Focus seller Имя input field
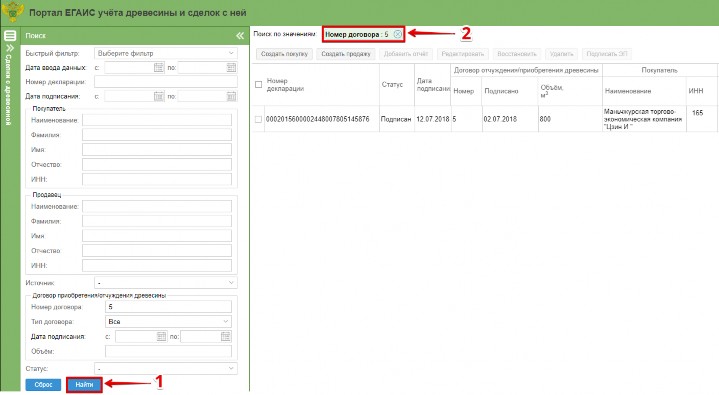 coord(157,236)
